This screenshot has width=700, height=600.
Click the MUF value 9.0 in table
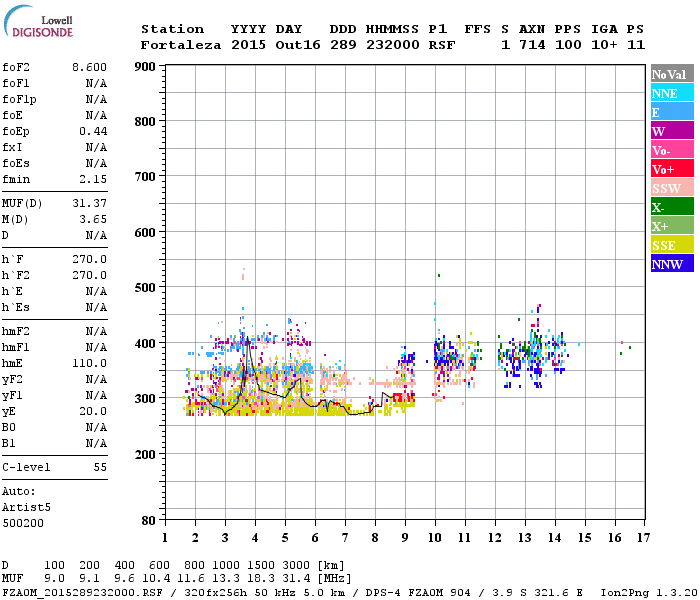point(54,579)
